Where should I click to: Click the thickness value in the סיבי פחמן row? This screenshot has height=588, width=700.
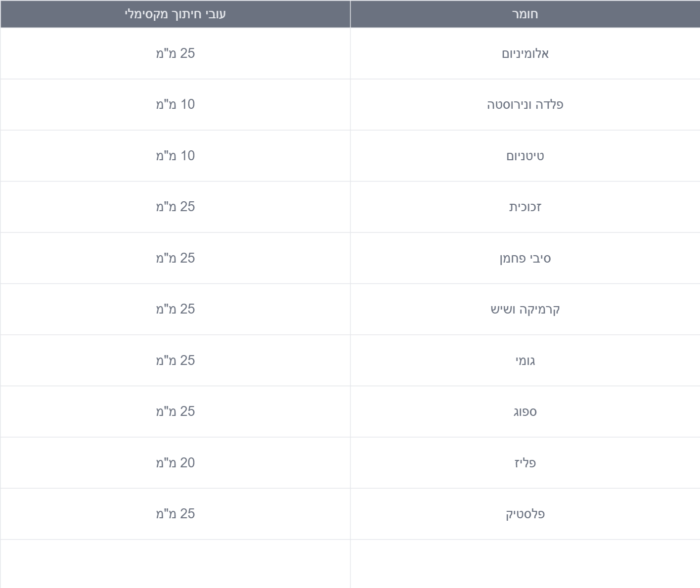point(175,258)
